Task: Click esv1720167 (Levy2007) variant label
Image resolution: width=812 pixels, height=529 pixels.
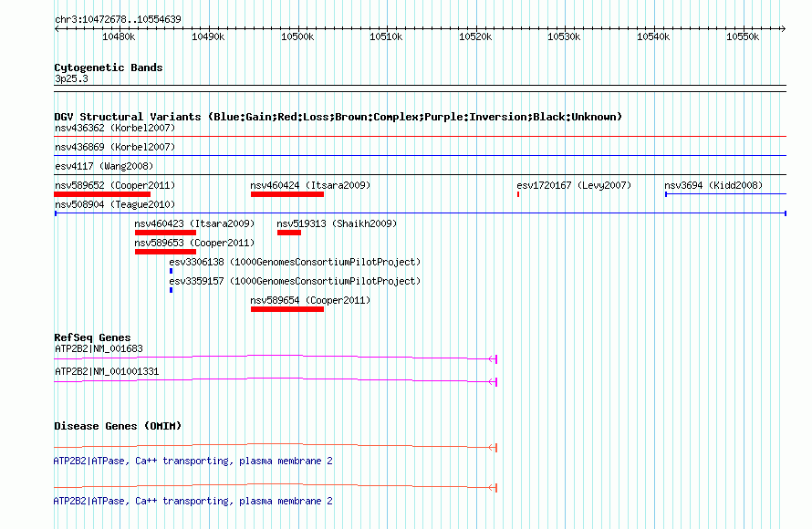Action: [x=574, y=185]
